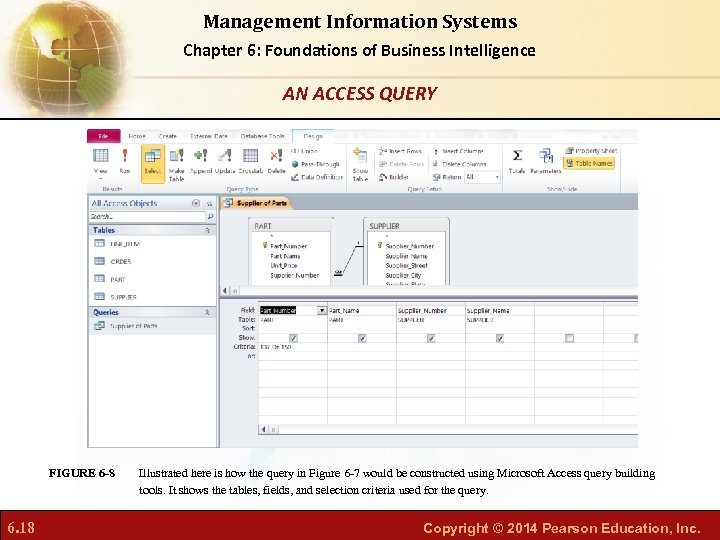Run the query with the exclamation icon

click(124, 161)
